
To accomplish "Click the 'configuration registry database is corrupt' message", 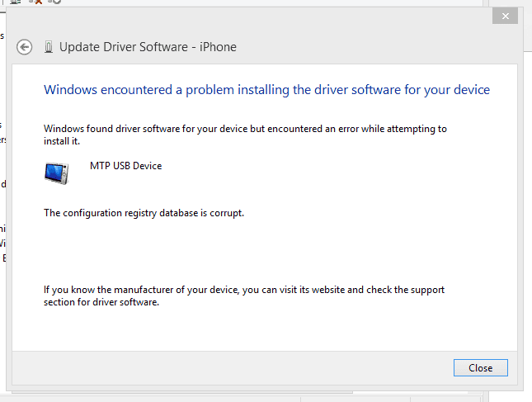I will point(144,213).
